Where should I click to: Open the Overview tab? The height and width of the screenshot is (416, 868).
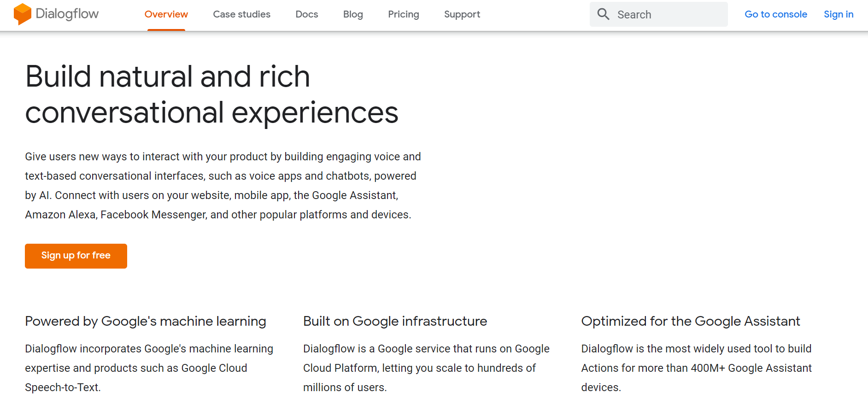click(x=166, y=14)
